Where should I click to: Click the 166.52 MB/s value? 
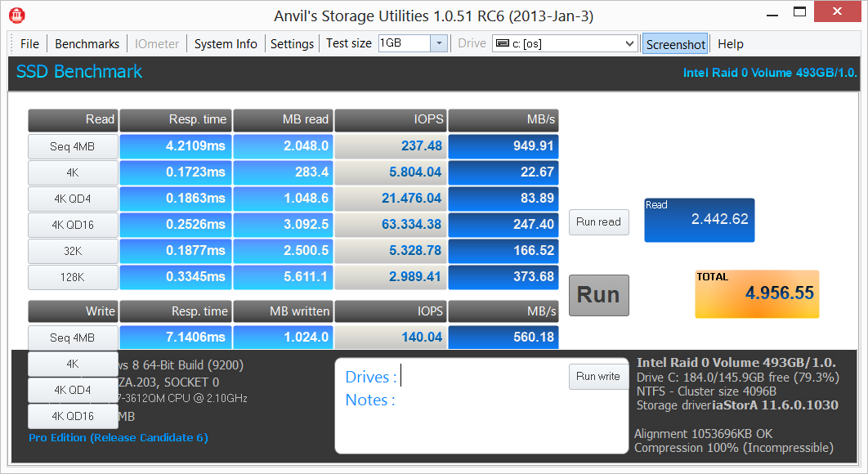click(503, 250)
